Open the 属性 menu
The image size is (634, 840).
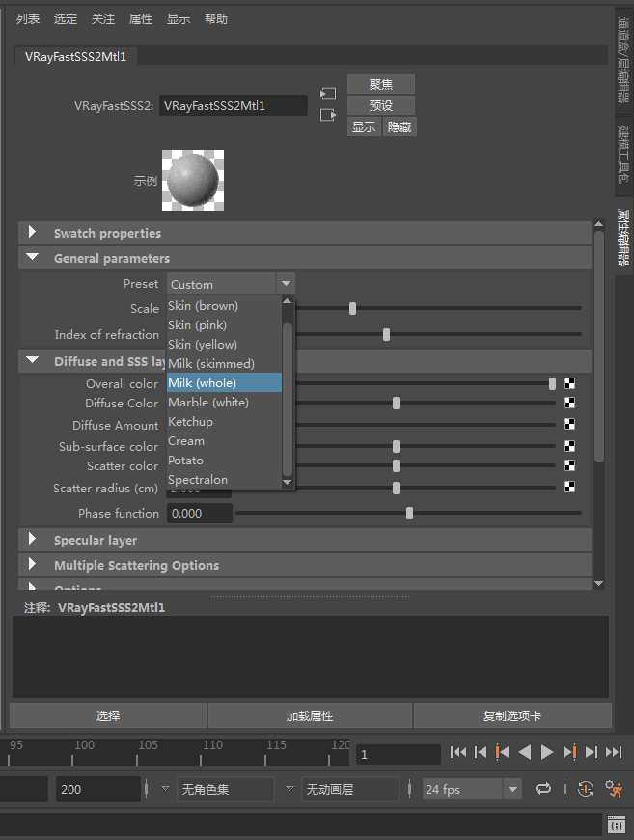(141, 19)
